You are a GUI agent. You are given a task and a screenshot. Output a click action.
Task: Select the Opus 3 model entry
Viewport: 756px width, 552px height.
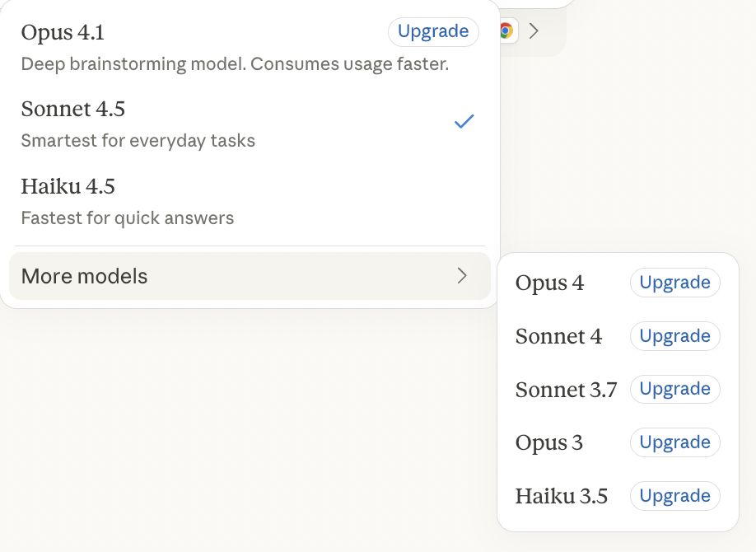click(548, 443)
